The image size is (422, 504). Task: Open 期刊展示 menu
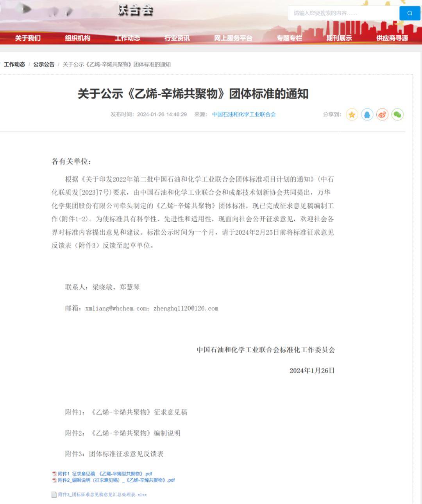coord(339,38)
